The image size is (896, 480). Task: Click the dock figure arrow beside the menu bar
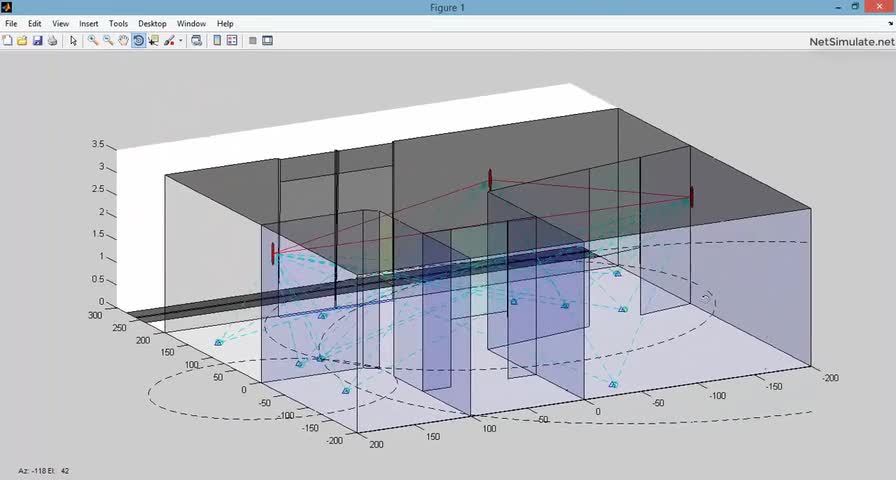(x=890, y=23)
